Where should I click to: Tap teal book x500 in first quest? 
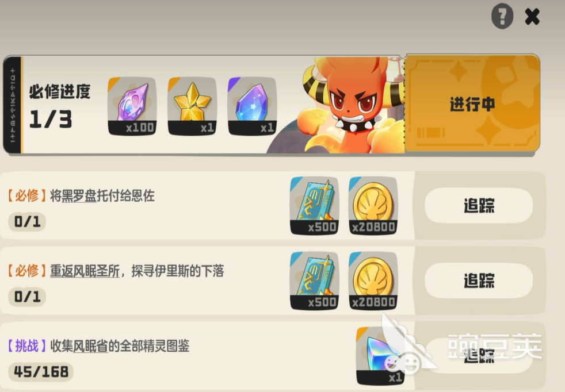point(314,206)
